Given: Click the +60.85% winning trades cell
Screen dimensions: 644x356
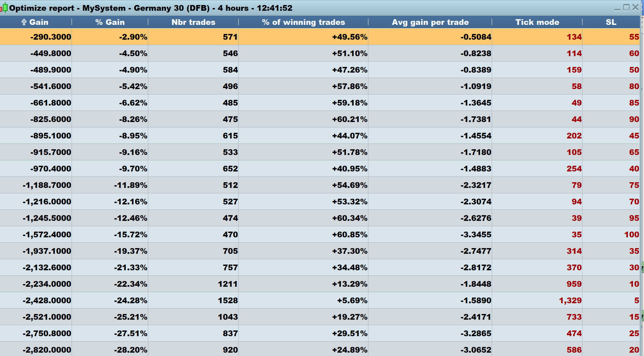Looking at the screenshot, I should point(350,235).
